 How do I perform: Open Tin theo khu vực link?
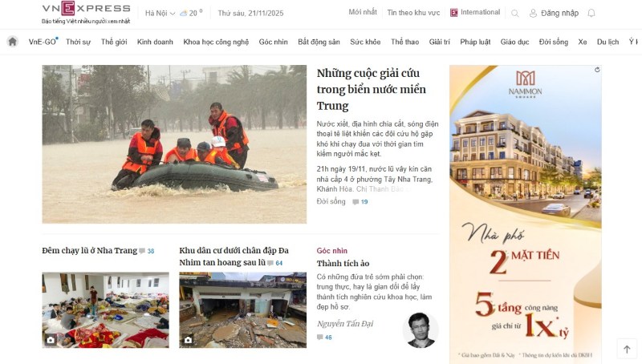413,13
